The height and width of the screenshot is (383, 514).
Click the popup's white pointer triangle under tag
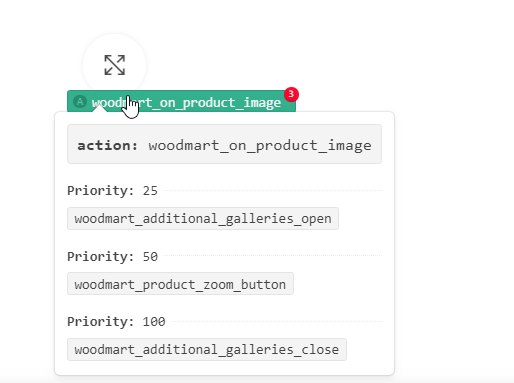click(99, 108)
